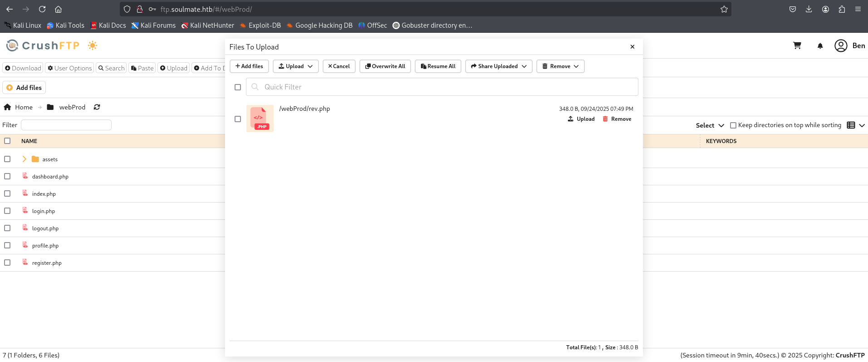Click the Overwrite All button
Image resolution: width=868 pixels, height=362 pixels.
point(385,66)
